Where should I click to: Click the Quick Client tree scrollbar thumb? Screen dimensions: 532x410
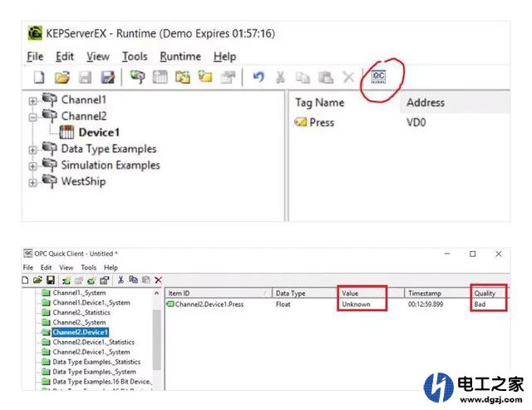point(156,339)
